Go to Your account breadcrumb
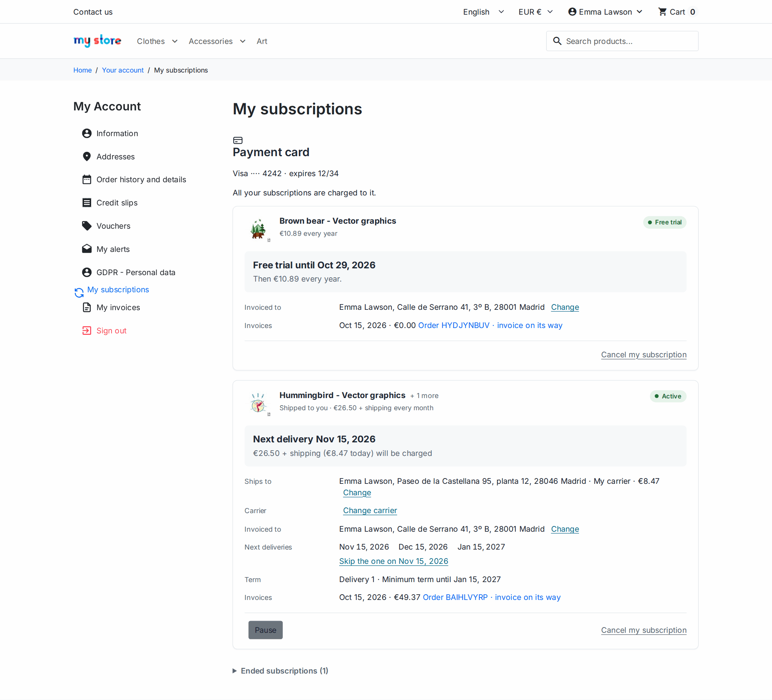Screen dimensions: 772x700 point(123,70)
